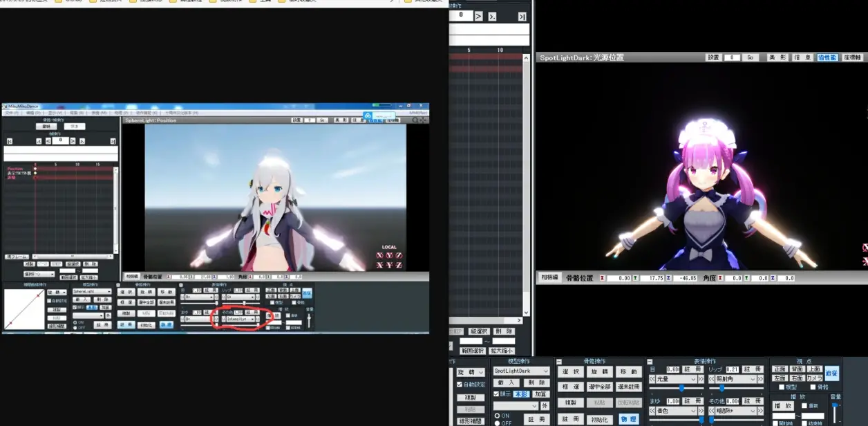This screenshot has width=868, height=426.
Task: Go to the last frame with >| button
Action: (522, 15)
